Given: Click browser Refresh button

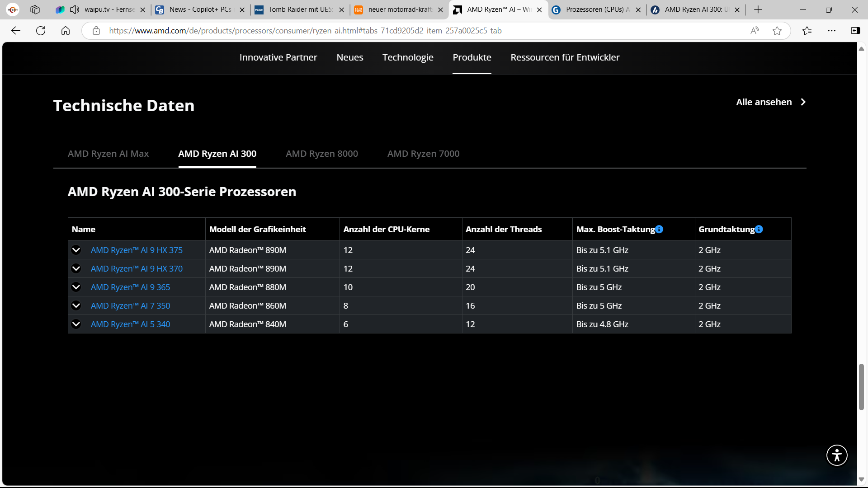Looking at the screenshot, I should 41,31.
